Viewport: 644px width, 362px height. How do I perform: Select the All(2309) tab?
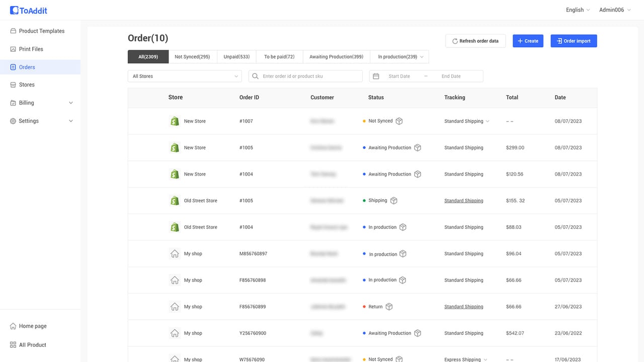[x=148, y=57]
